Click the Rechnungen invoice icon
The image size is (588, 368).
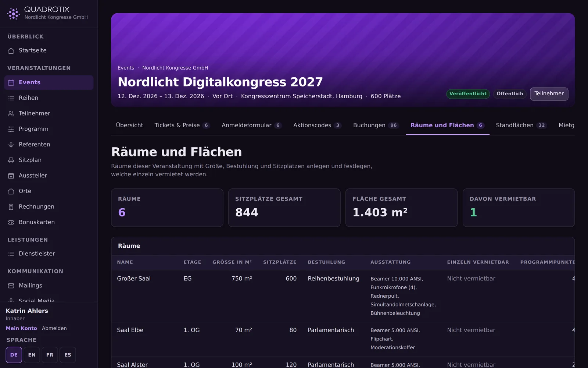(x=11, y=207)
